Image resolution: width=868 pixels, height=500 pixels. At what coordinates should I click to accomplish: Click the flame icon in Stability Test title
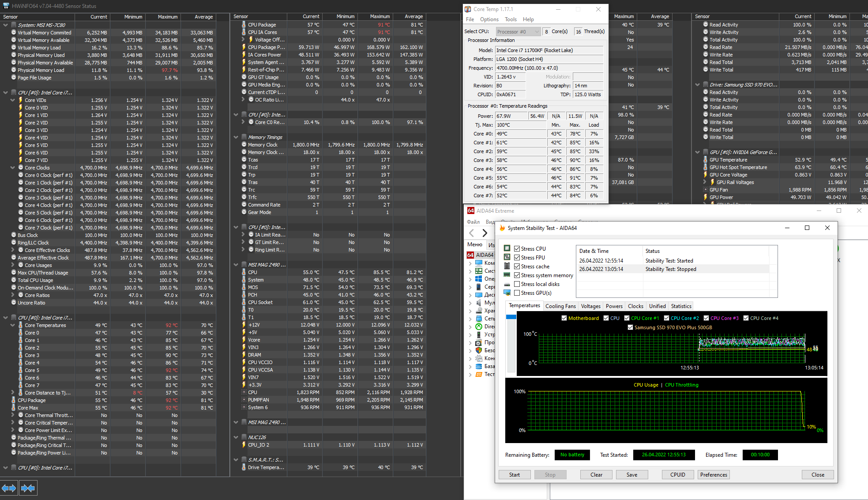(x=502, y=228)
